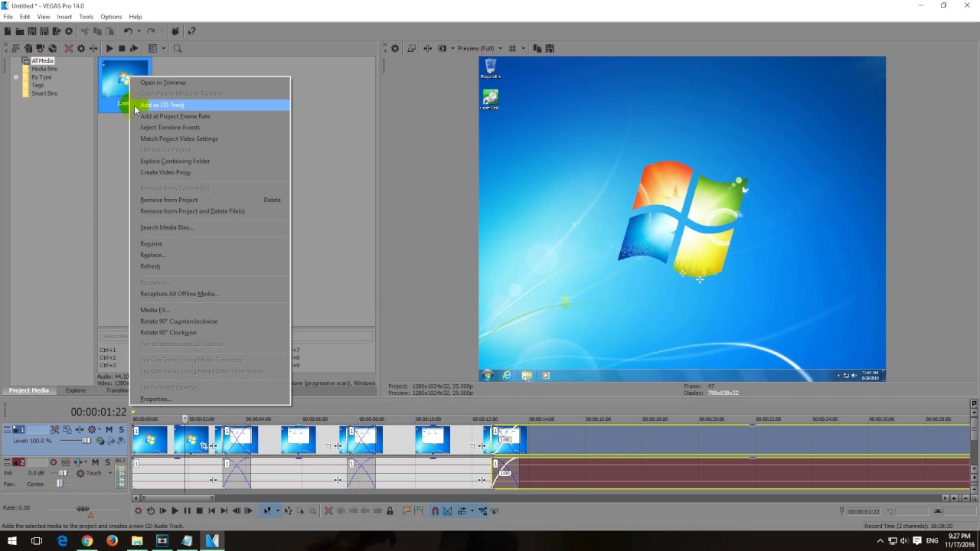The width and height of the screenshot is (980, 551).
Task: Click the Lock event padlock icon
Action: click(390, 510)
